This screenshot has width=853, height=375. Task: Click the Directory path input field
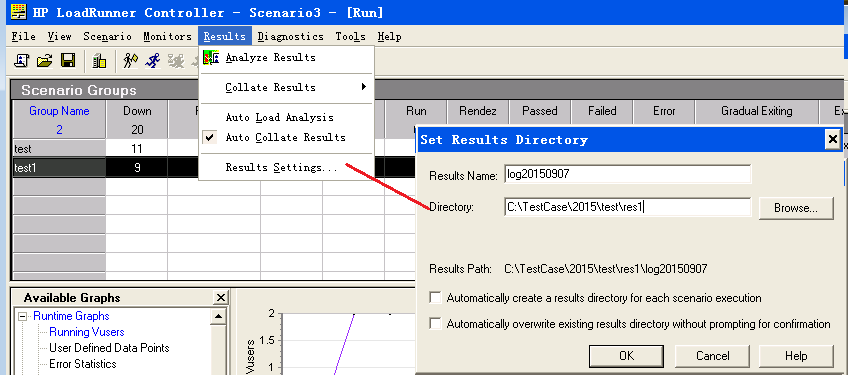click(627, 207)
